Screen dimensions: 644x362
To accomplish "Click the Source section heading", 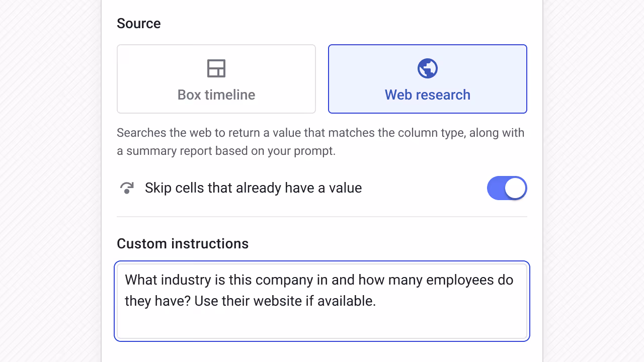I will (x=138, y=23).
